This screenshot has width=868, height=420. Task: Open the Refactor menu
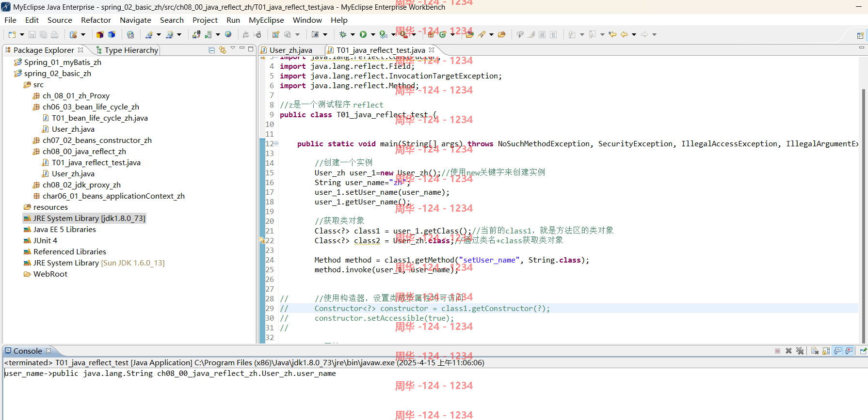click(x=96, y=20)
